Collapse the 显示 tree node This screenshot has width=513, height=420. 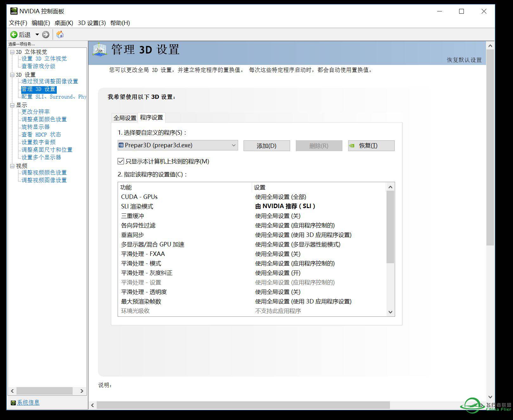12,105
